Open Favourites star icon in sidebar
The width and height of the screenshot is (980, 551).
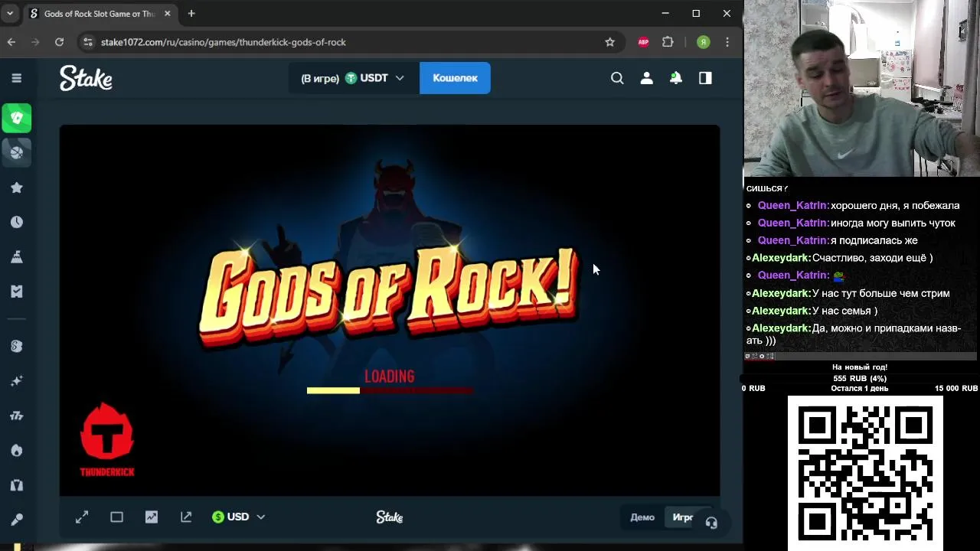click(17, 187)
